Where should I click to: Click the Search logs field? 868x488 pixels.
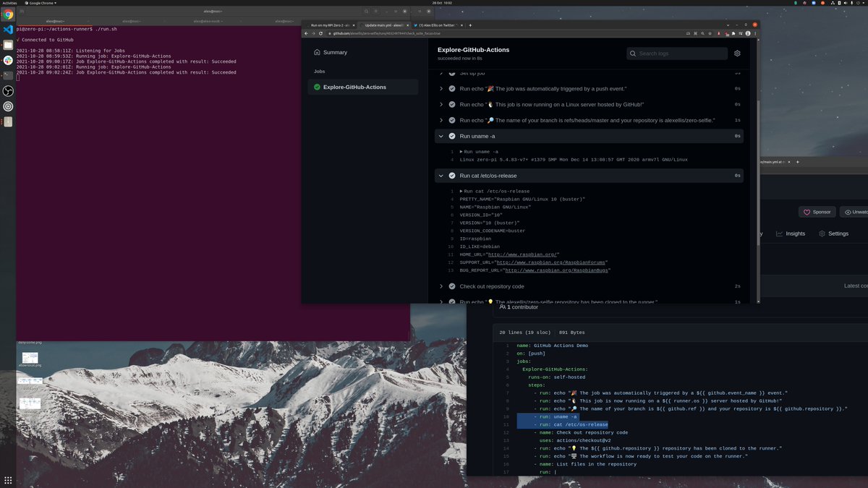(677, 53)
